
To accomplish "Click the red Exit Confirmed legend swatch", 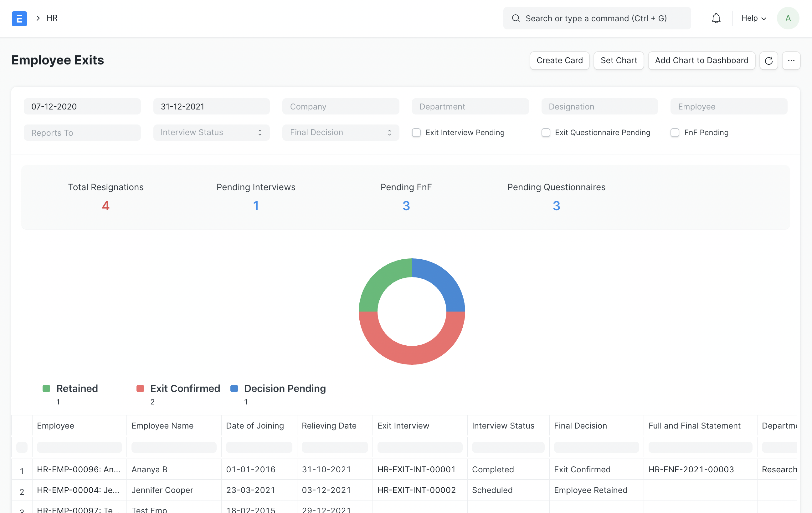I will point(140,389).
